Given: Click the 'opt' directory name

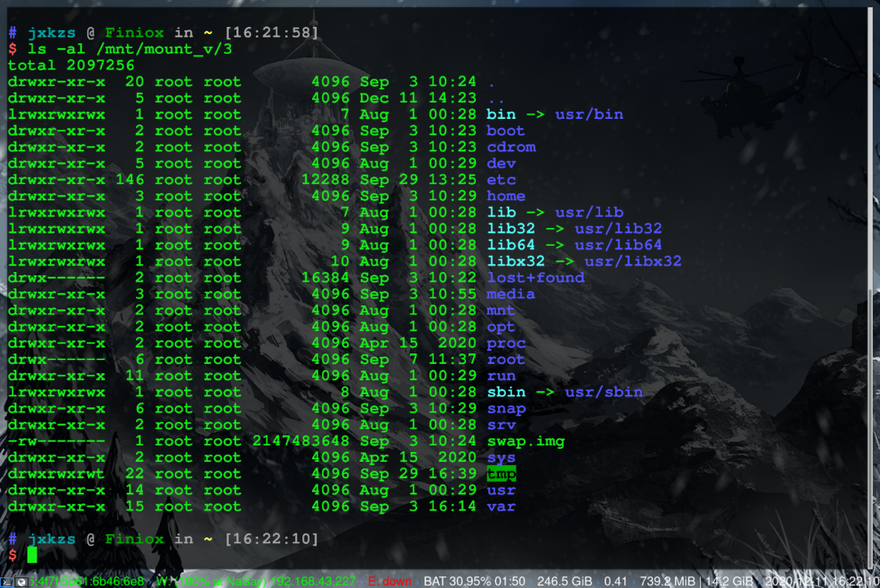Looking at the screenshot, I should click(x=500, y=327).
